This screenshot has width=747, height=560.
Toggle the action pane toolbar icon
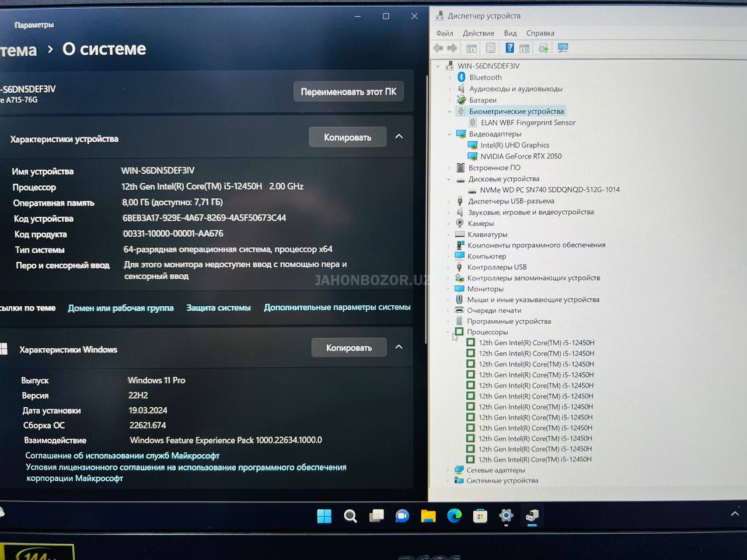525,48
